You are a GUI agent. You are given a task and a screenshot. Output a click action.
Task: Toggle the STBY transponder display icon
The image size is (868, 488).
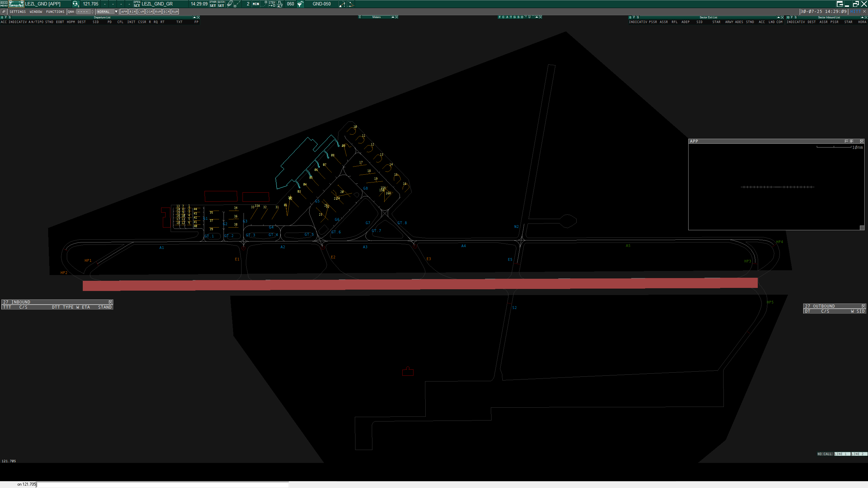pos(272,4)
